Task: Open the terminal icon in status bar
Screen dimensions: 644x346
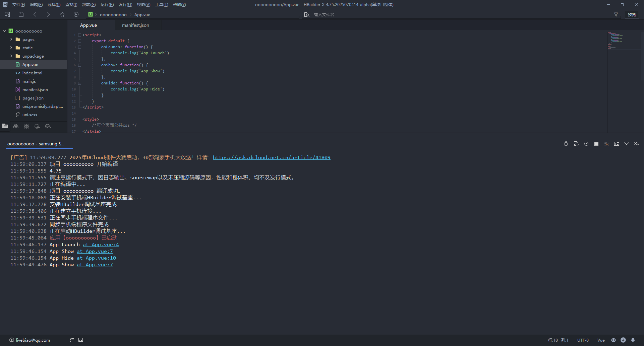Action: 81,340
